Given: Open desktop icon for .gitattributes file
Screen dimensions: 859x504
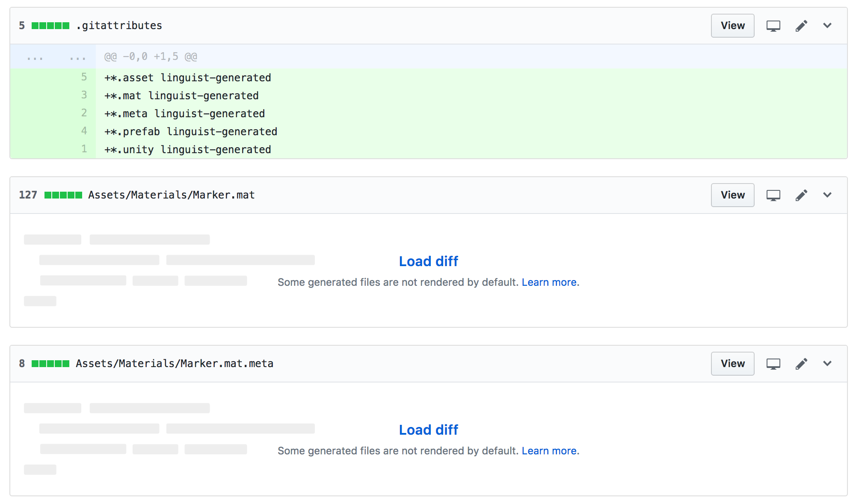Looking at the screenshot, I should [773, 26].
